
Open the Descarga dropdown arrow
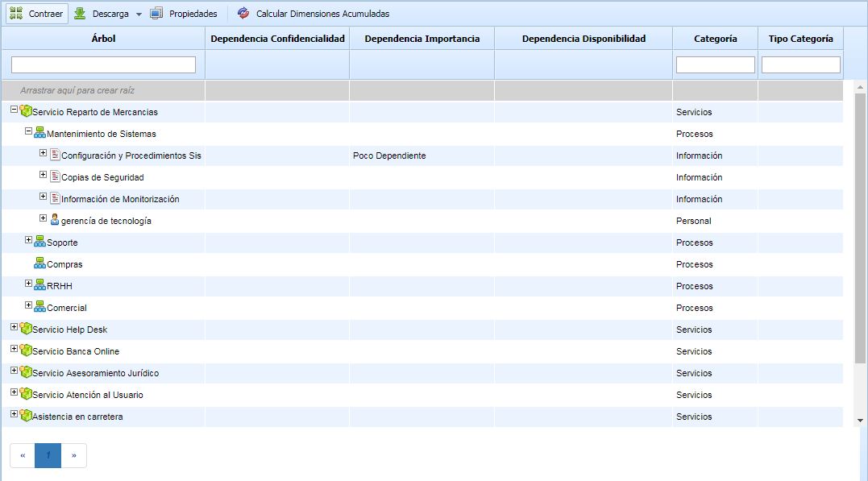click(x=138, y=15)
